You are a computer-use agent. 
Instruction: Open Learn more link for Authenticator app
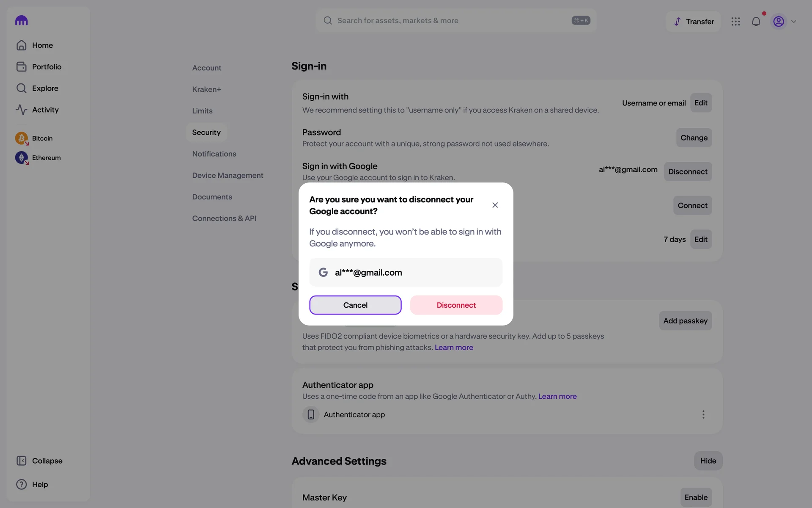(557, 396)
